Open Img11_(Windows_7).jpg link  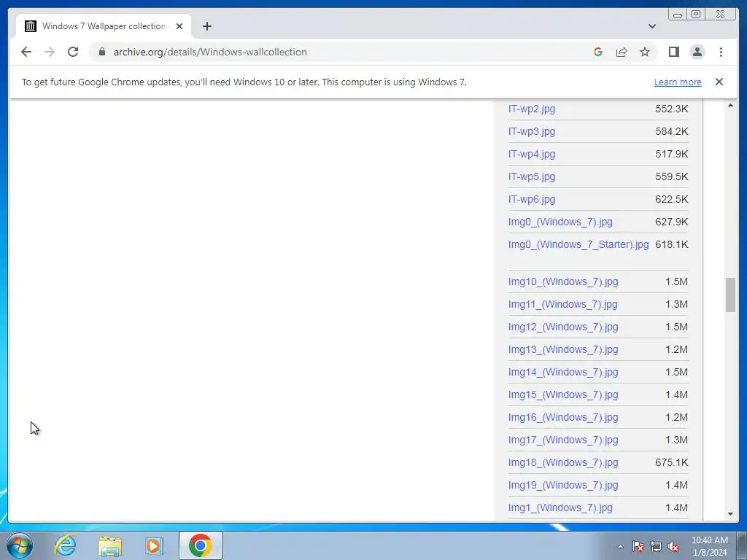[x=562, y=304]
